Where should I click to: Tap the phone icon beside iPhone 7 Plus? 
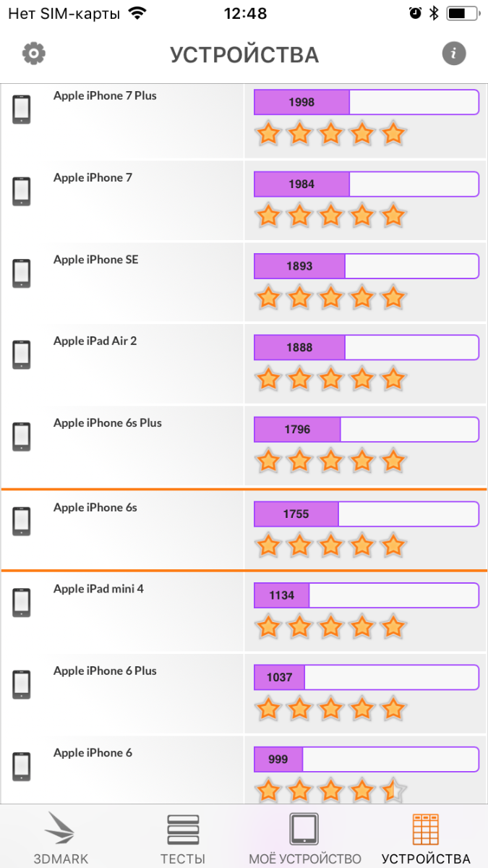click(22, 110)
